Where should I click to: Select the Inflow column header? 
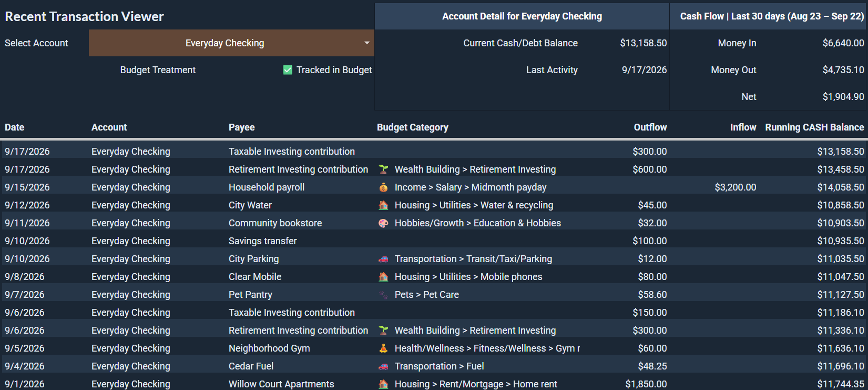[x=743, y=127]
